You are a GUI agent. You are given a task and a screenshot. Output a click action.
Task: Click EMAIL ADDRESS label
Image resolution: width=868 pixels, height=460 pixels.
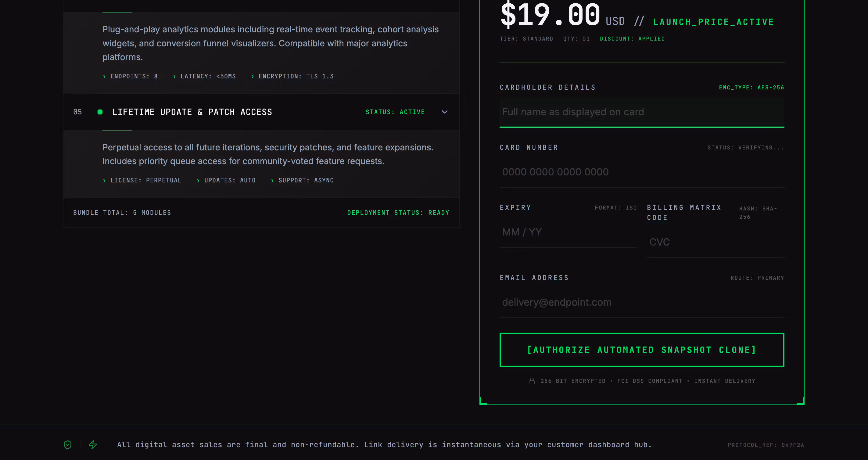coord(534,278)
